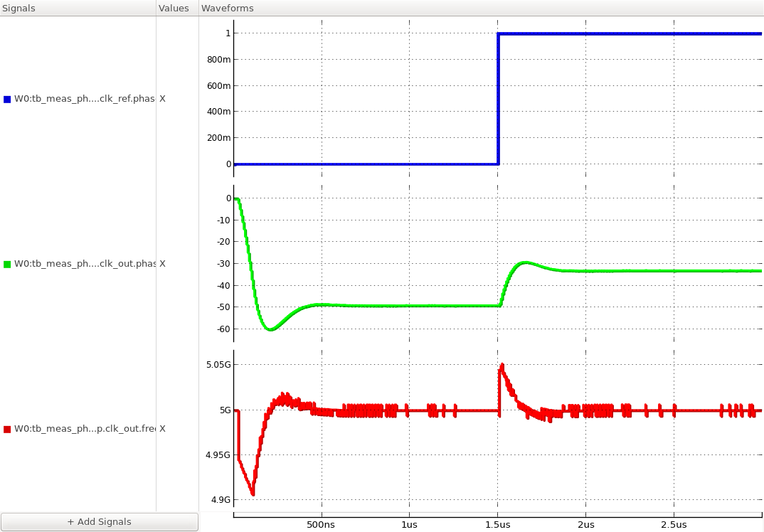764x532 pixels.
Task: Remove clk_out.freq using its X icon
Action: pyautogui.click(x=161, y=428)
